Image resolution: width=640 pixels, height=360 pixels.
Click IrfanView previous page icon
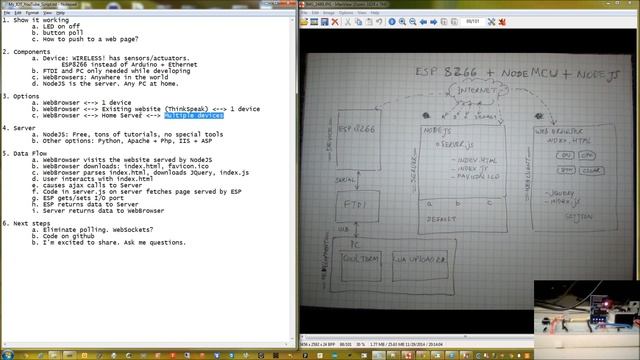[x=444, y=22]
